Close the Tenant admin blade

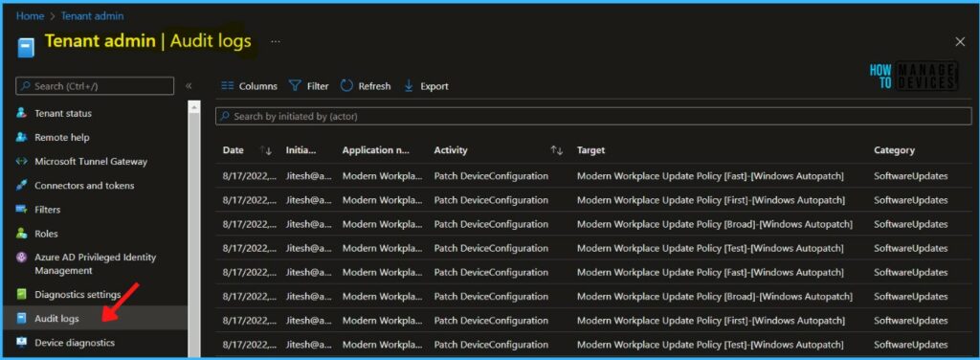[x=960, y=42]
